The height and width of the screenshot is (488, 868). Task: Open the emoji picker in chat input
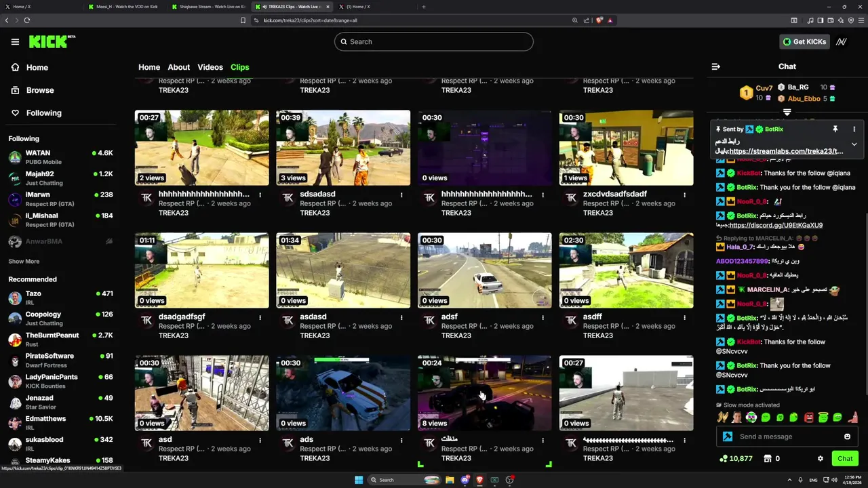[x=847, y=436]
